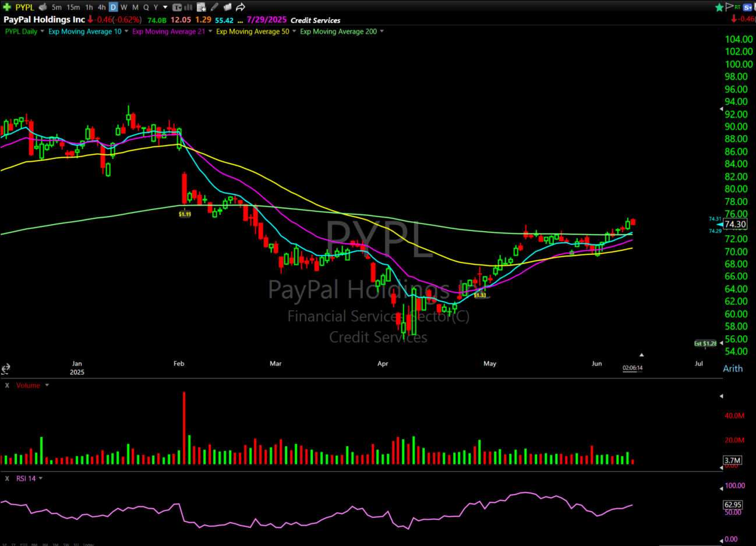Click the Est $1.28 estimate marker
The width and height of the screenshot is (756, 546).
click(705, 343)
